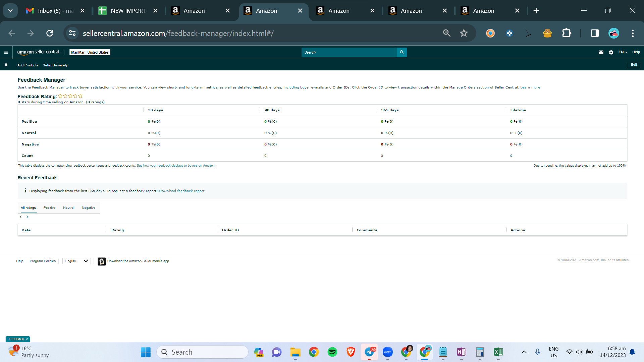Switch to the Inbox (5) Gmail tab

(55, 11)
